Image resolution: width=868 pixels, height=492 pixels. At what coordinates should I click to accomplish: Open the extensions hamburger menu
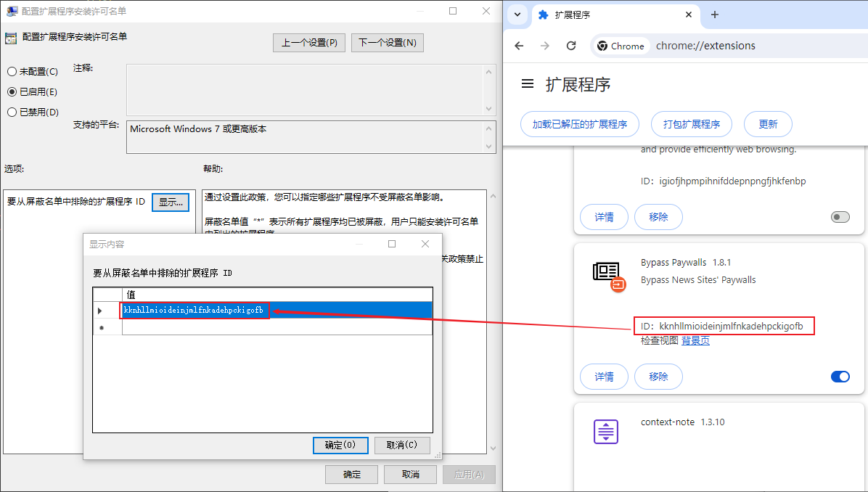pos(528,84)
